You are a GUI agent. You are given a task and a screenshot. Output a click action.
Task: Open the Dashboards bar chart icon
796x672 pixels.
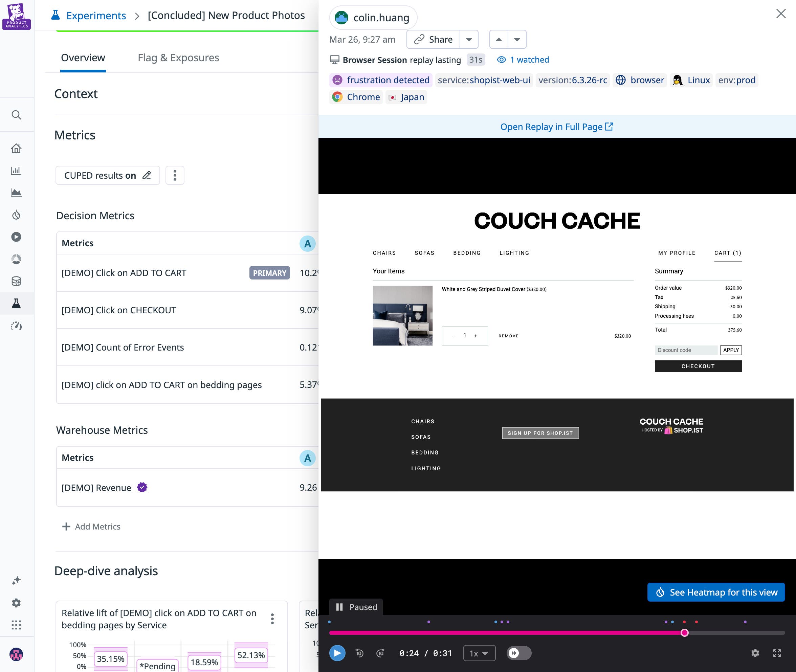pyautogui.click(x=16, y=171)
